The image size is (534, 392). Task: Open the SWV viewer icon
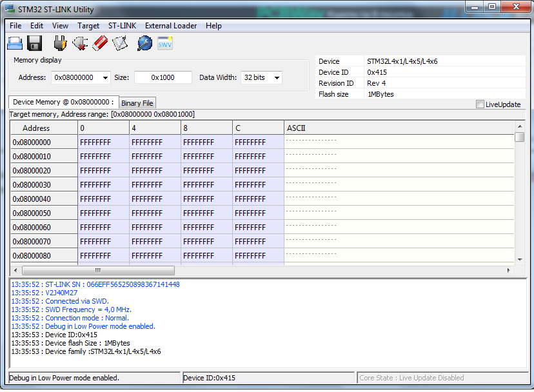pos(165,44)
